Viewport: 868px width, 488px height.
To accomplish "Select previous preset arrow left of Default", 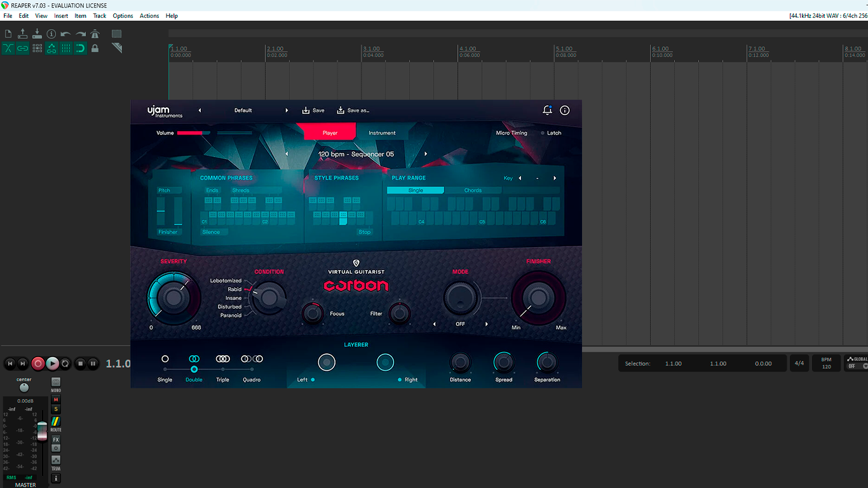I will click(200, 111).
